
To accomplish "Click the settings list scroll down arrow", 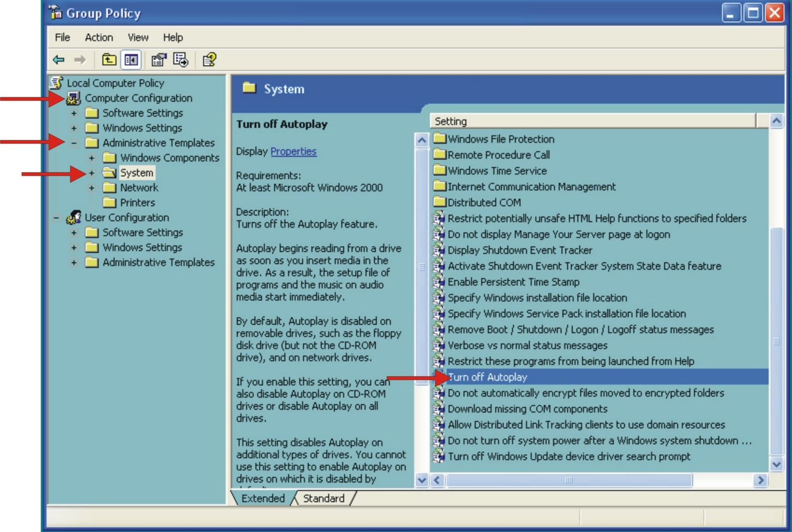I will 776,464.
